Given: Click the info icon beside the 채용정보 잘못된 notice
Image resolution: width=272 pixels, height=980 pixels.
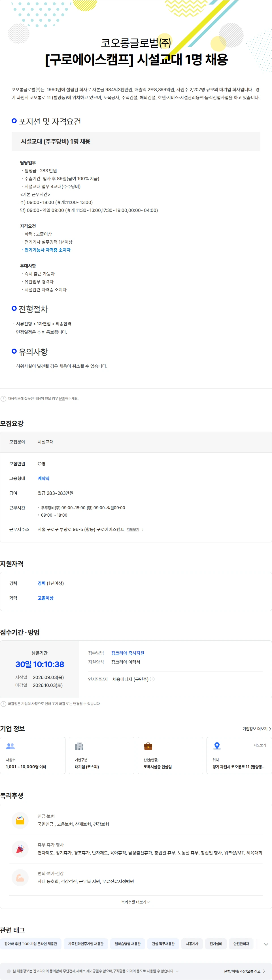Looking at the screenshot, I should tap(3, 399).
